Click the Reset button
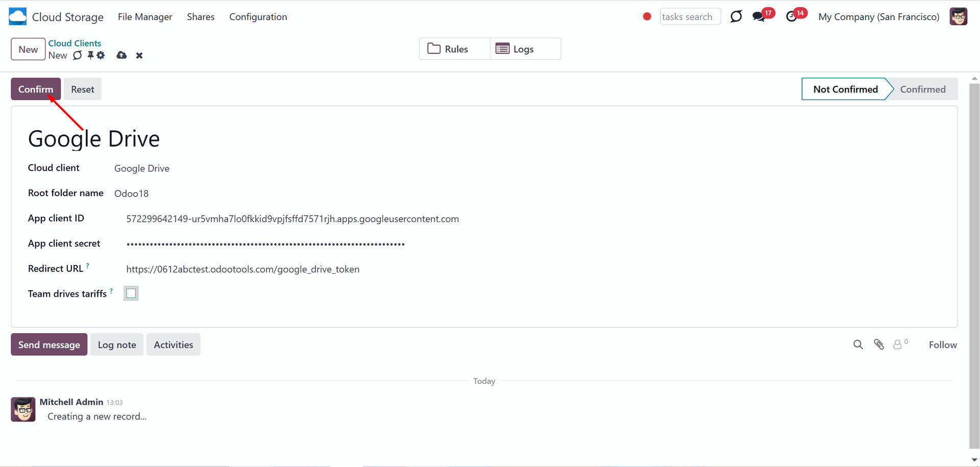 tap(83, 89)
